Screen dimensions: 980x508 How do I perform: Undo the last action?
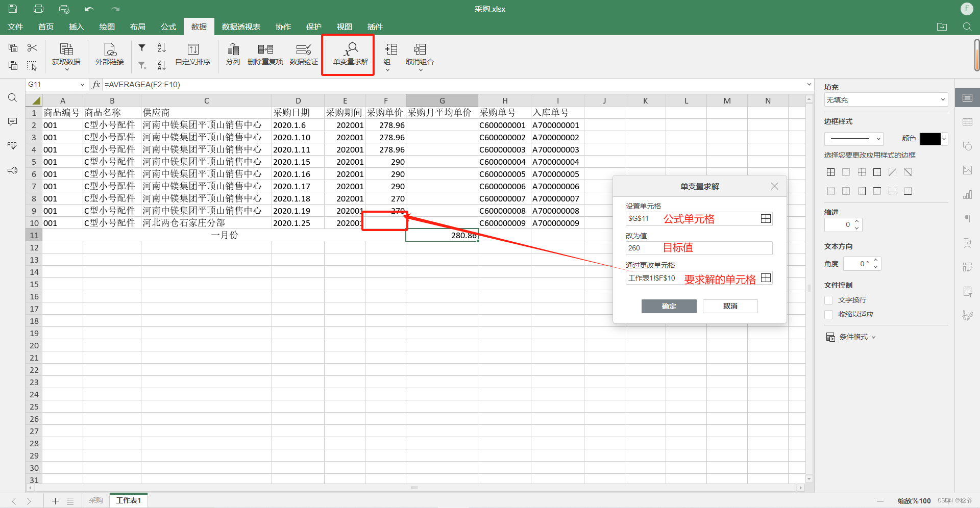(89, 9)
